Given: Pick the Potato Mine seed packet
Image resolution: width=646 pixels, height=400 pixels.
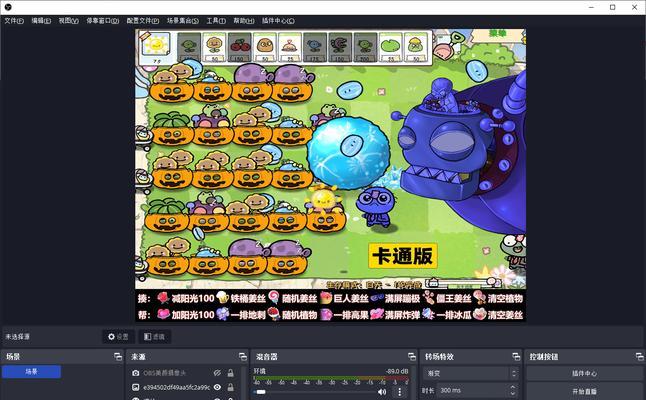Looking at the screenshot, I should (290, 47).
